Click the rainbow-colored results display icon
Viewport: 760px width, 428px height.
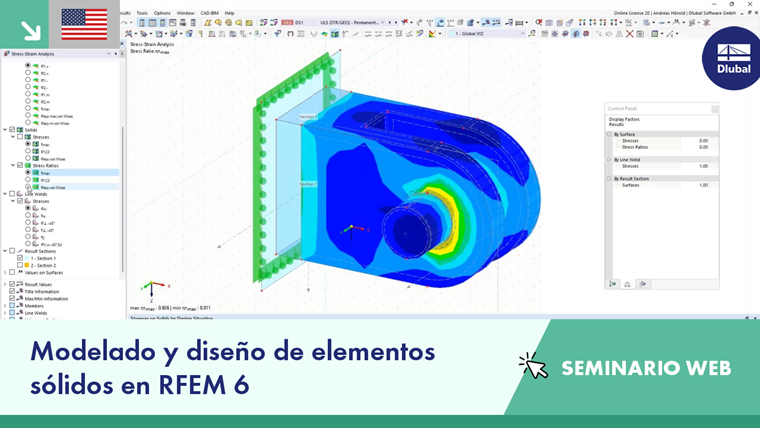point(433,34)
